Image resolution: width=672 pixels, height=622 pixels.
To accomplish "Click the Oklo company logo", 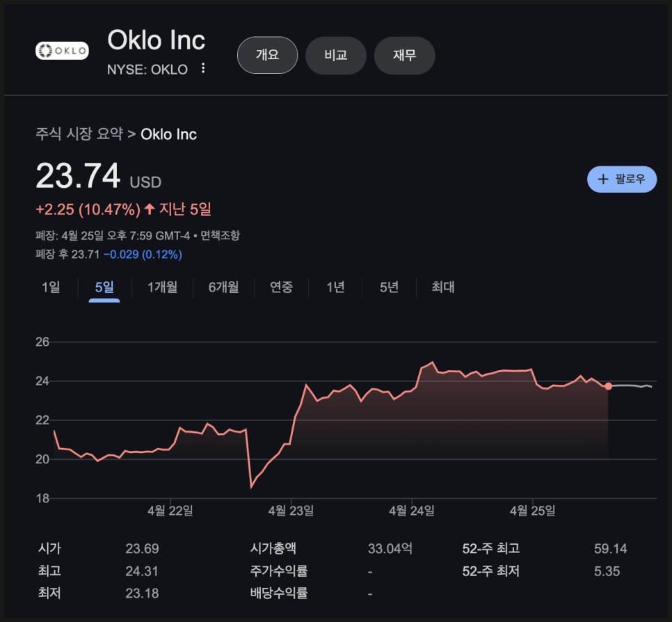I will (x=62, y=51).
